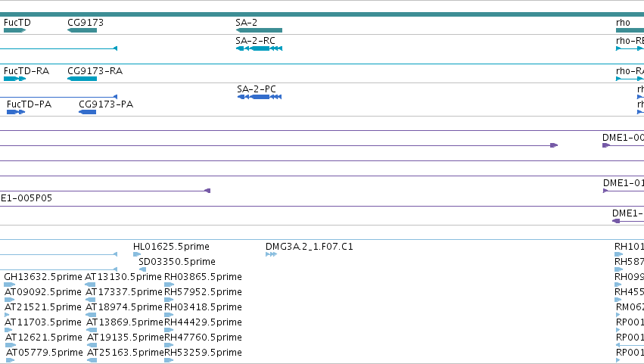This screenshot has width=644, height=364.
Task: Open the AT21521.5prime EST feature
Action: 43,307
